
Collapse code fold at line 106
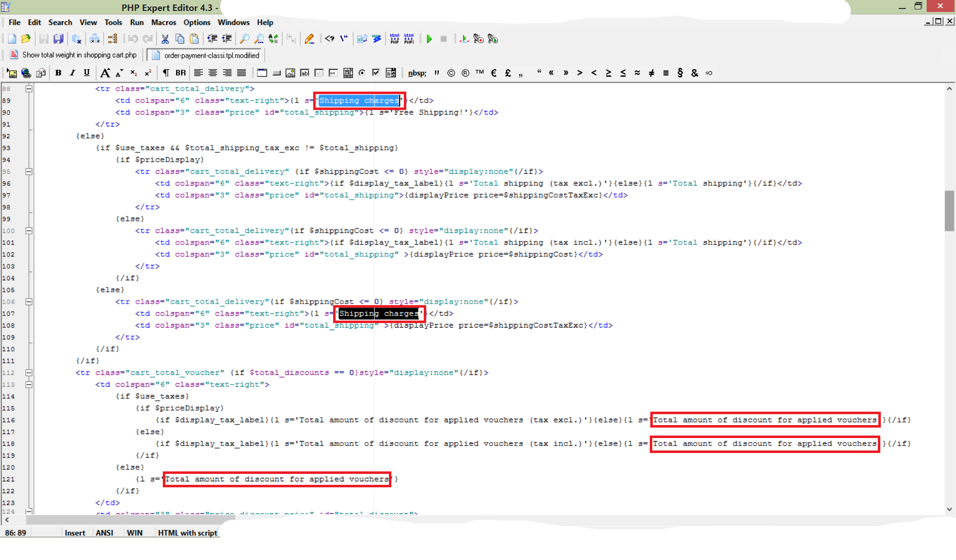29,302
